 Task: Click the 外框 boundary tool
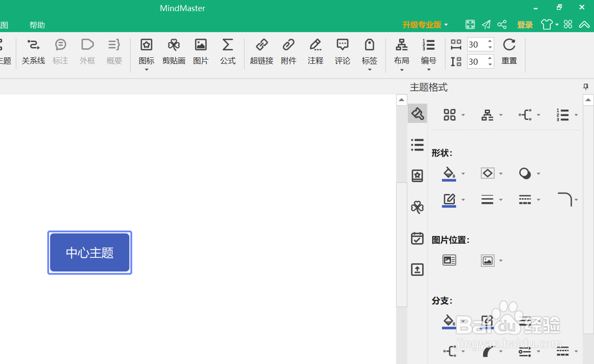pyautogui.click(x=87, y=52)
